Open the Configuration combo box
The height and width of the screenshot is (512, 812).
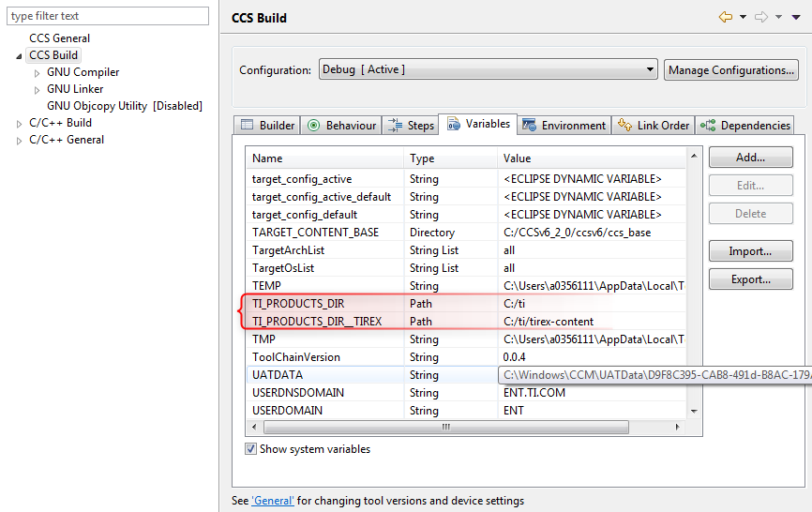(x=488, y=69)
